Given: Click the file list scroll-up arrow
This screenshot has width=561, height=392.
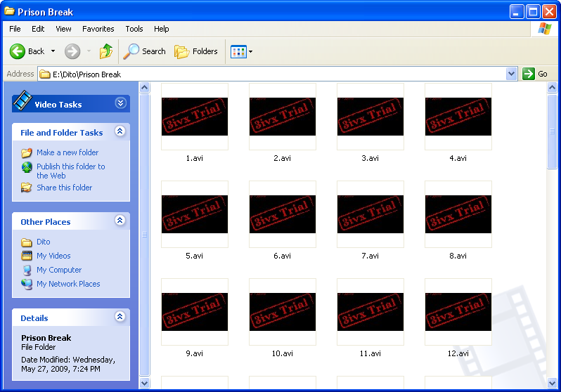Looking at the screenshot, I should (x=553, y=87).
